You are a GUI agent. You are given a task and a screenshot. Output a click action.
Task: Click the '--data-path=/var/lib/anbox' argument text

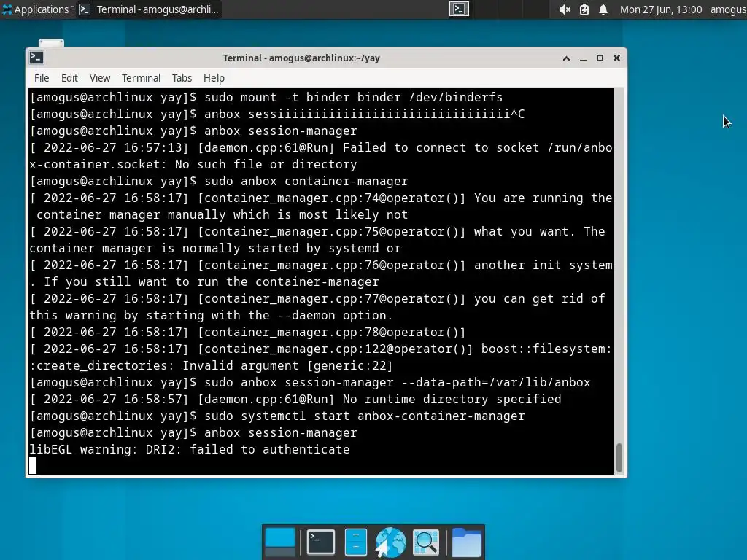point(496,382)
